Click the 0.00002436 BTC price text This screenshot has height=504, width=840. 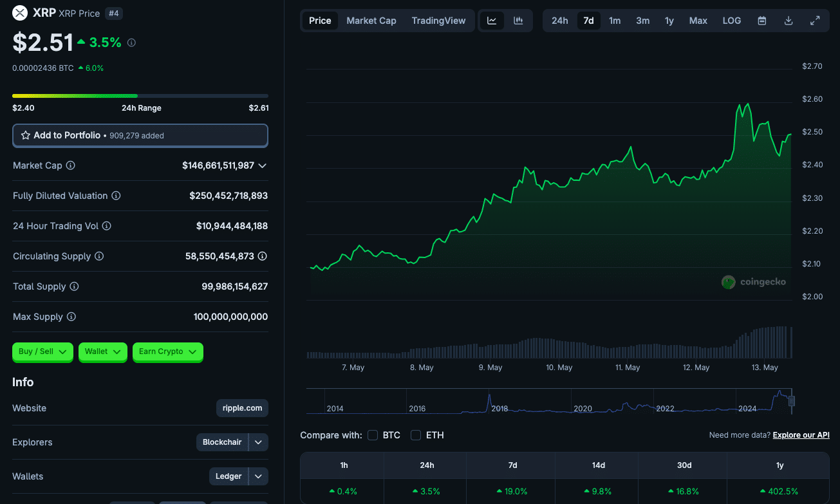[43, 68]
